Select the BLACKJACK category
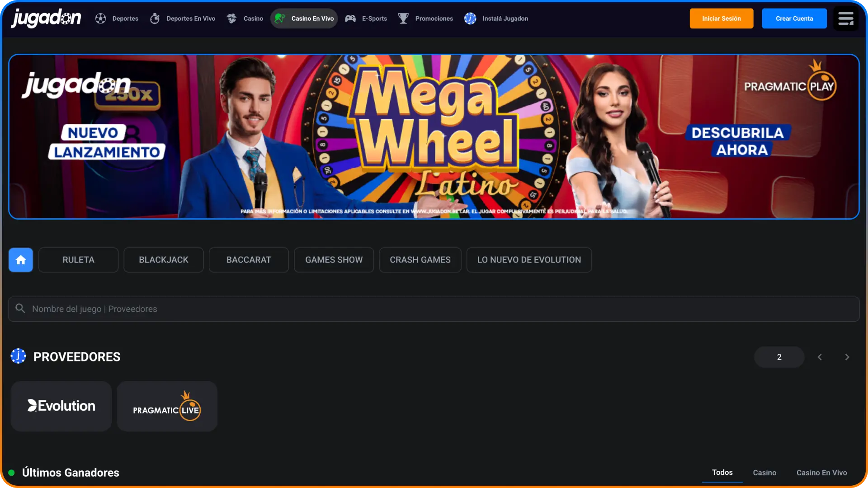 click(164, 260)
